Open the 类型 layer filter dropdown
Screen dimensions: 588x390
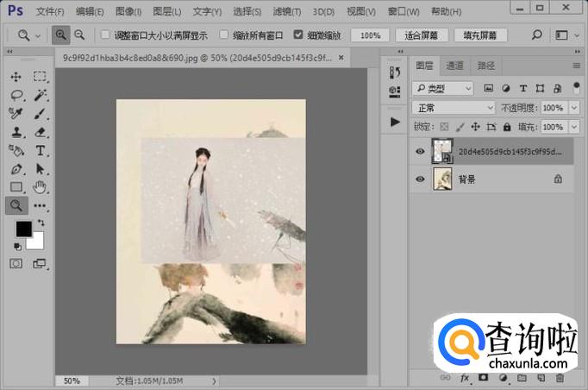tap(443, 88)
